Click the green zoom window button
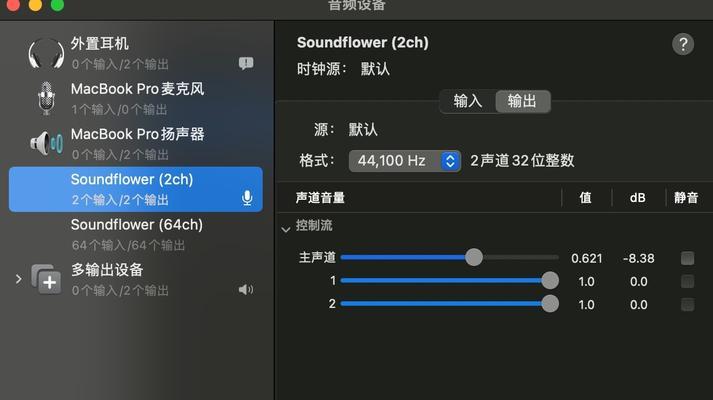Screen dimensions: 713x400 [x=57, y=5]
